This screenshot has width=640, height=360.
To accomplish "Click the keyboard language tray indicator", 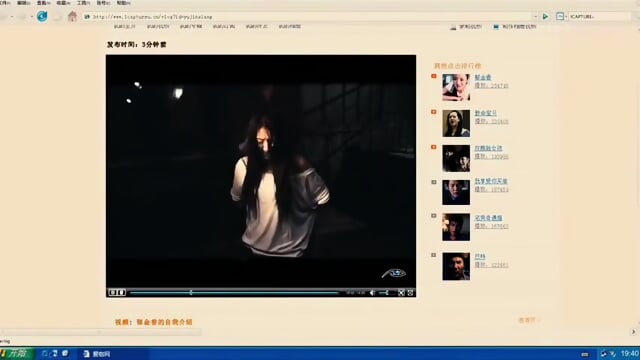I will [x=584, y=354].
